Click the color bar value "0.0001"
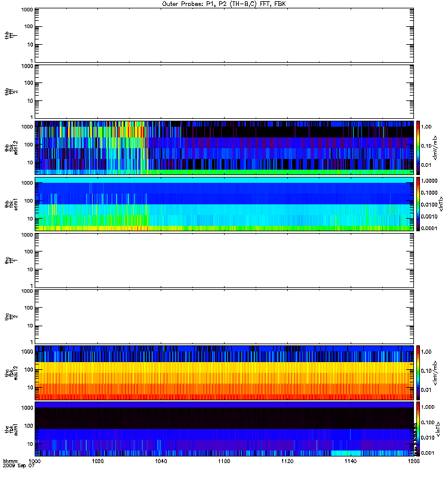The width and height of the screenshot is (448, 478). coord(429,228)
